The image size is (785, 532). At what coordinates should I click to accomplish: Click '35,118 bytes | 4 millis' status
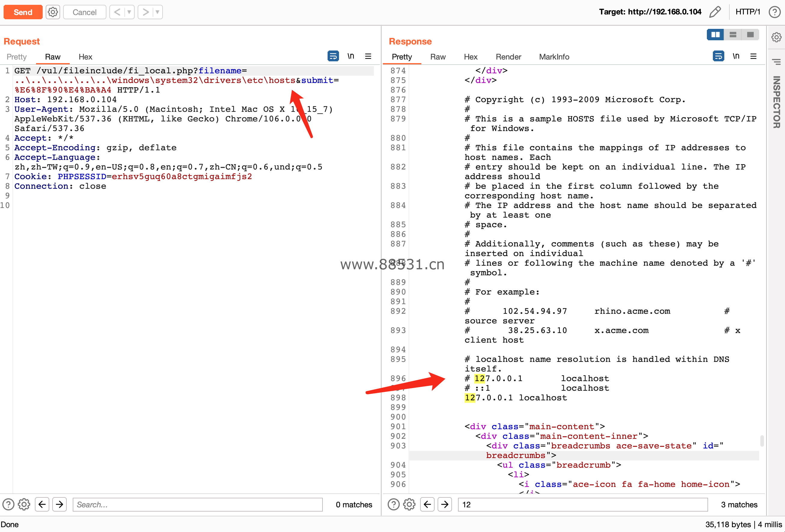(x=744, y=524)
